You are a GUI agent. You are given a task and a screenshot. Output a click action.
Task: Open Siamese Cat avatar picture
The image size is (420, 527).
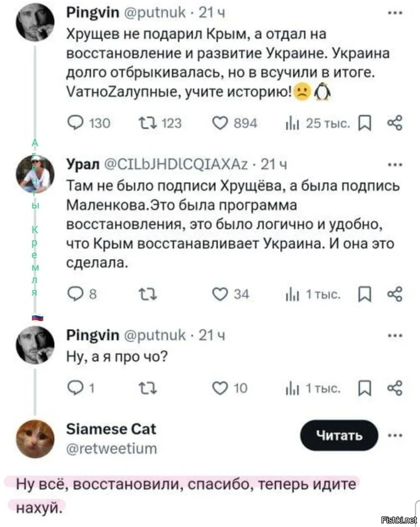pyautogui.click(x=35, y=439)
